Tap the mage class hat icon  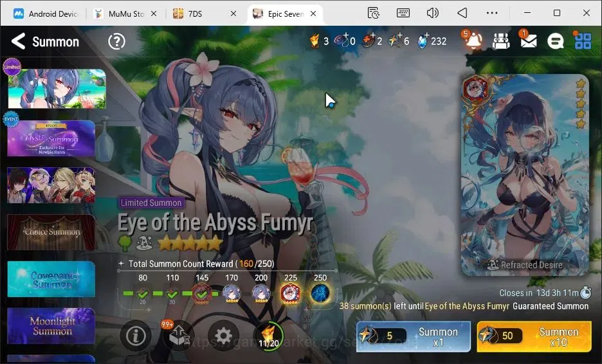[144, 242]
